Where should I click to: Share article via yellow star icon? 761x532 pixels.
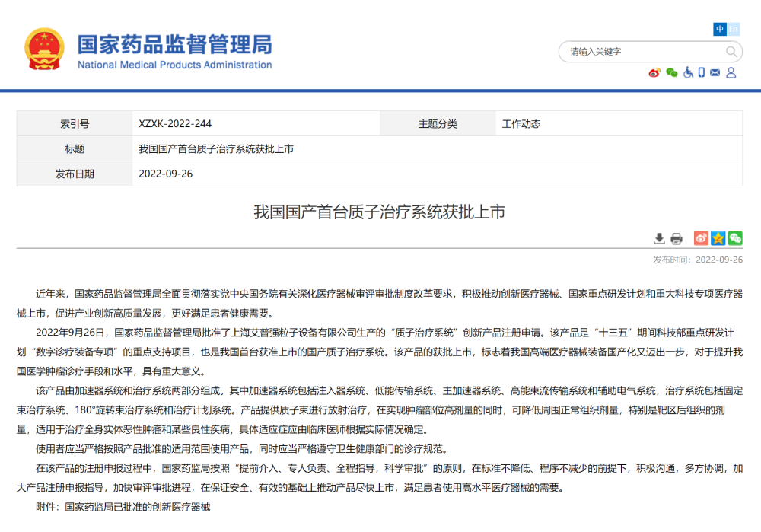[x=718, y=238]
